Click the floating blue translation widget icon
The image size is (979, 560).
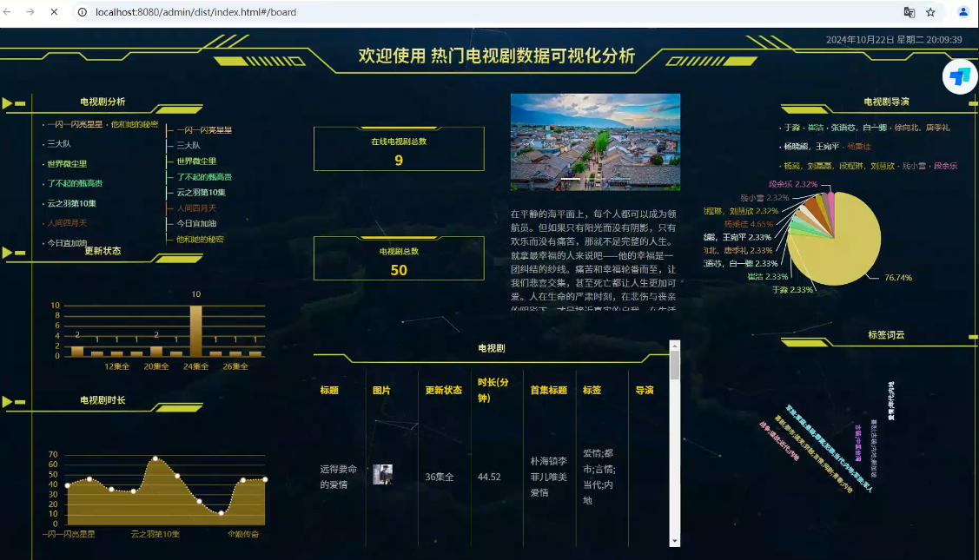960,76
